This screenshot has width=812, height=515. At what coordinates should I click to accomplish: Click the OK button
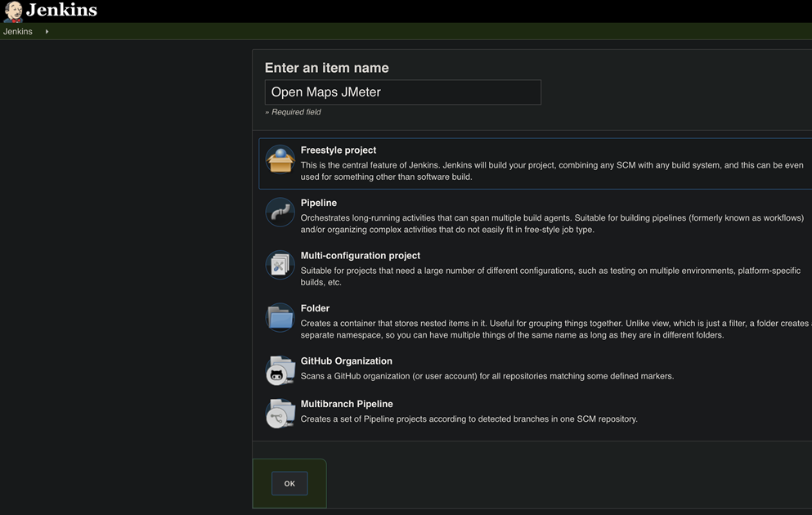point(289,483)
